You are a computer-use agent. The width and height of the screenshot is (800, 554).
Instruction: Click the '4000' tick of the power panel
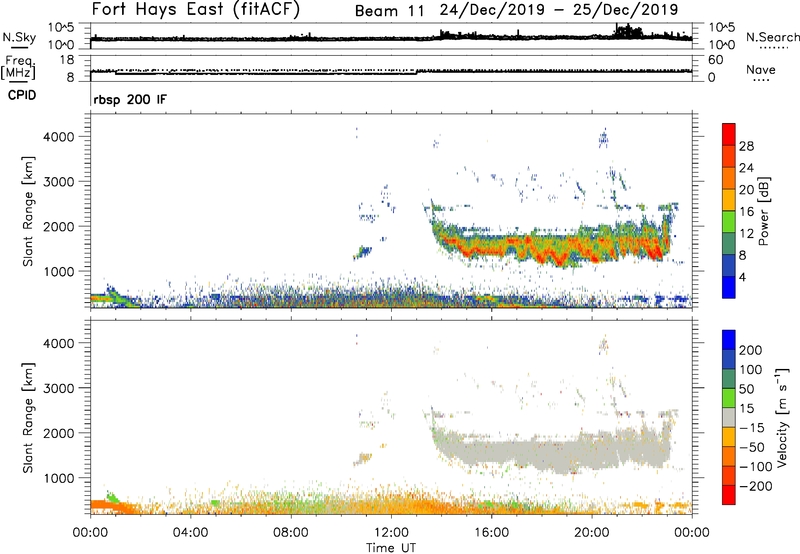pyautogui.click(x=59, y=137)
